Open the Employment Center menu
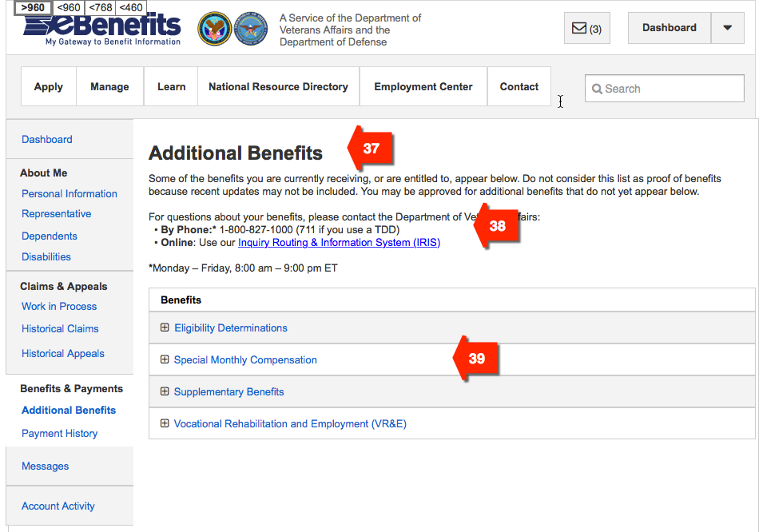 coord(423,86)
